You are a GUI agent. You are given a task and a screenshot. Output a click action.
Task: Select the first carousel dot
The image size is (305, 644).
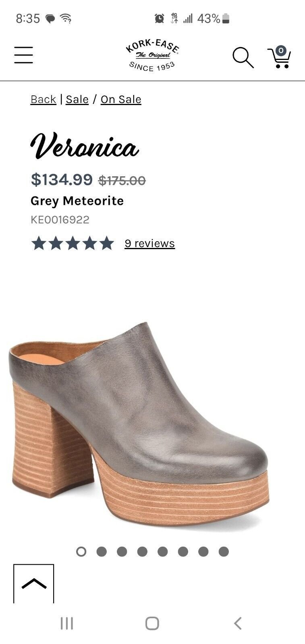(x=81, y=551)
